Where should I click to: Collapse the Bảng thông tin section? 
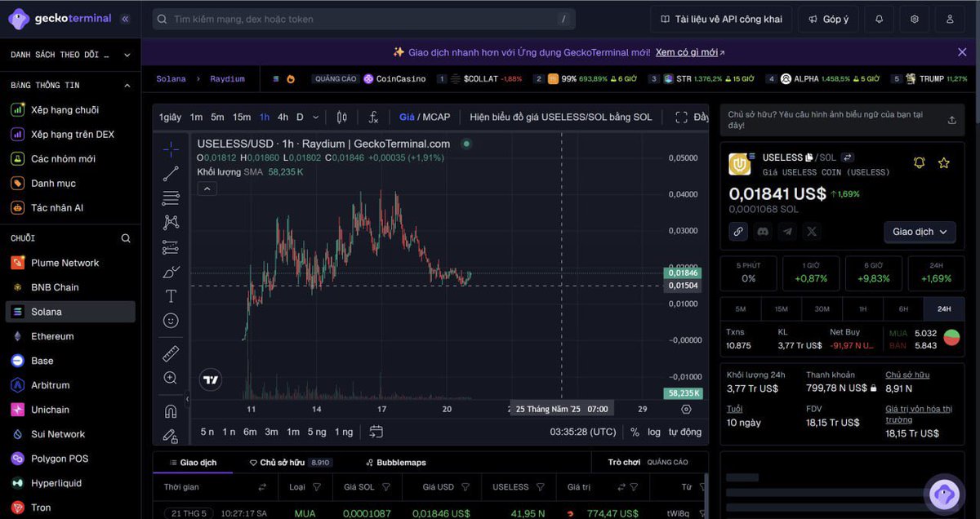pyautogui.click(x=127, y=85)
